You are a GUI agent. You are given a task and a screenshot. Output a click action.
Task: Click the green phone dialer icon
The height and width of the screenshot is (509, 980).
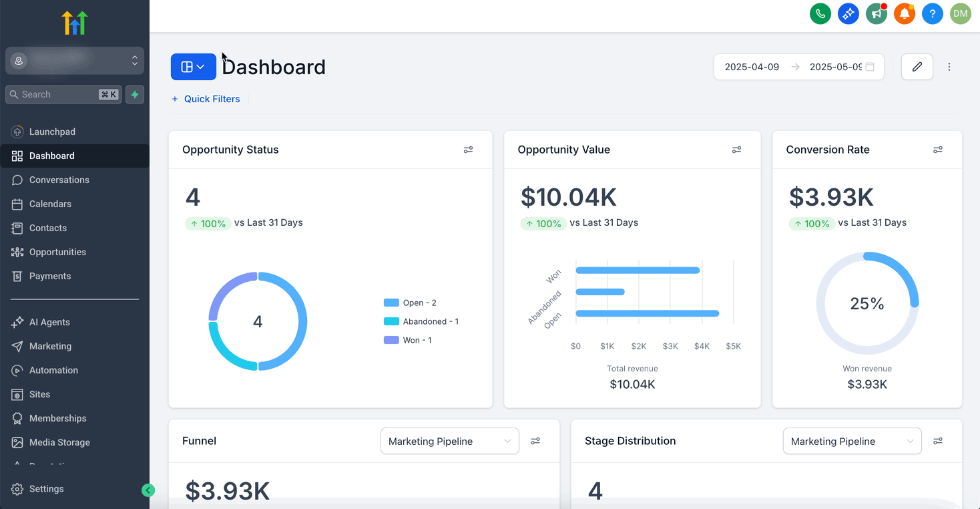tap(820, 13)
